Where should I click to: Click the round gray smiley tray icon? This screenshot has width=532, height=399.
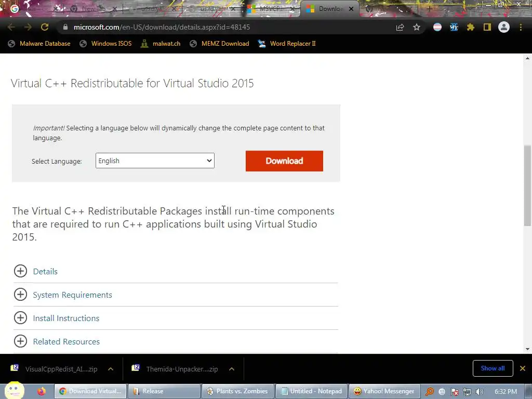click(x=442, y=392)
